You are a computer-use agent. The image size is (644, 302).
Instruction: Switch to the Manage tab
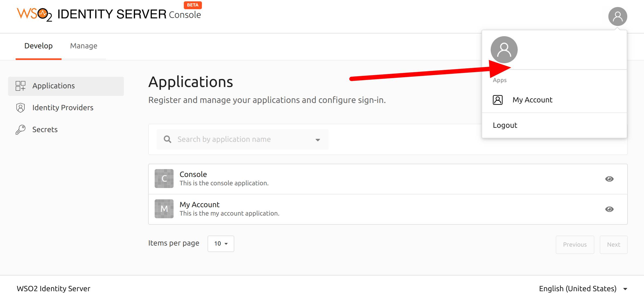[x=84, y=46]
